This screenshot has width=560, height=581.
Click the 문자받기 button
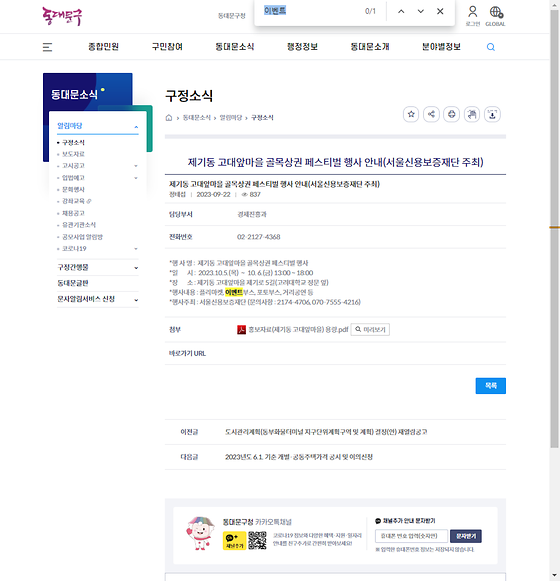[x=466, y=536]
